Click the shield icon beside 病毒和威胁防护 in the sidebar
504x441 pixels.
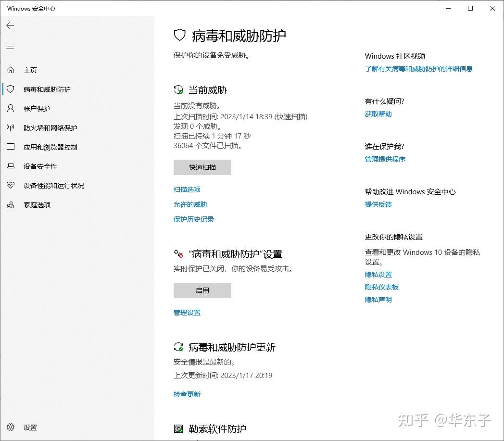11,89
